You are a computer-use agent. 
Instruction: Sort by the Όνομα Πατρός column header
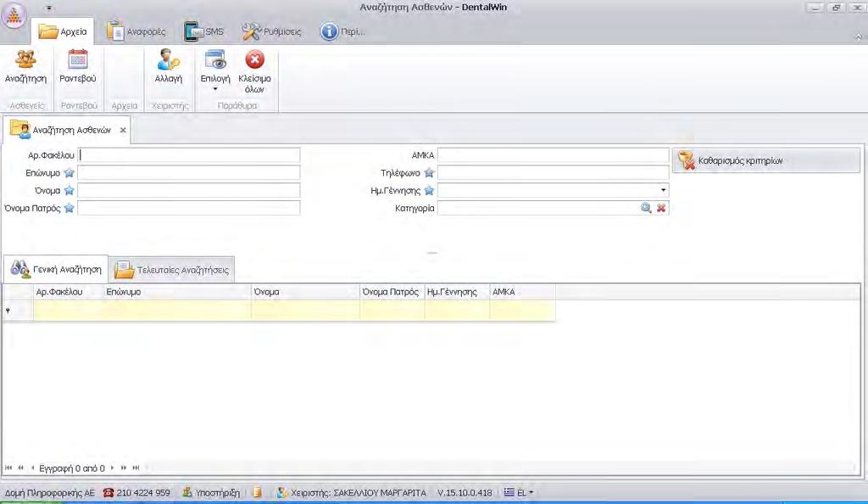(x=392, y=292)
